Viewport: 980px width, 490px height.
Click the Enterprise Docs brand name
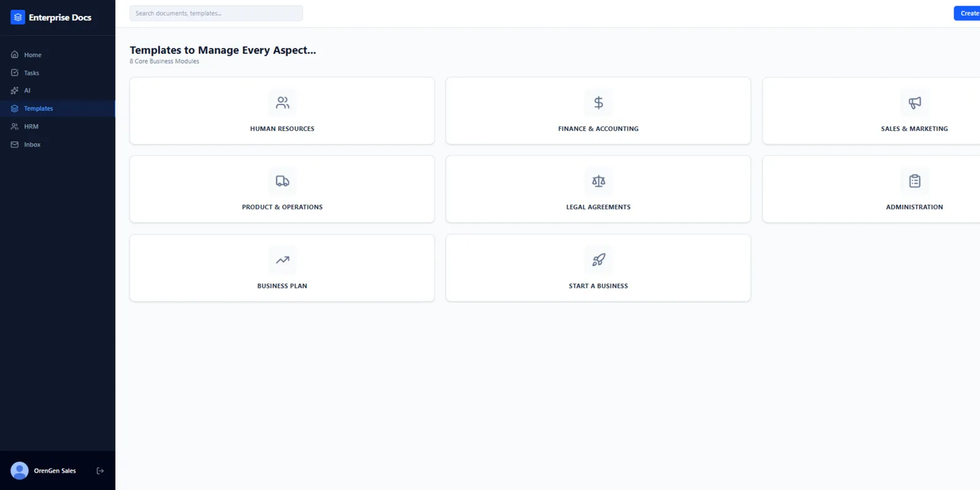tap(60, 17)
